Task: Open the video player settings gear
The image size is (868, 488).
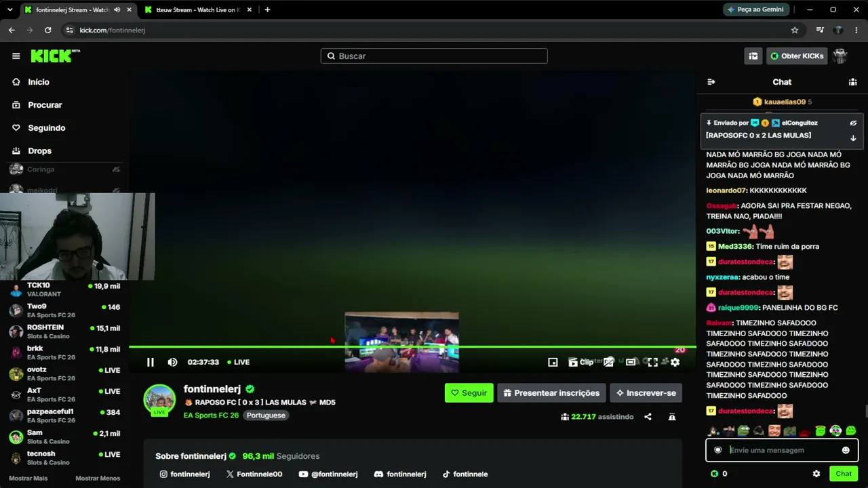Action: [x=675, y=362]
